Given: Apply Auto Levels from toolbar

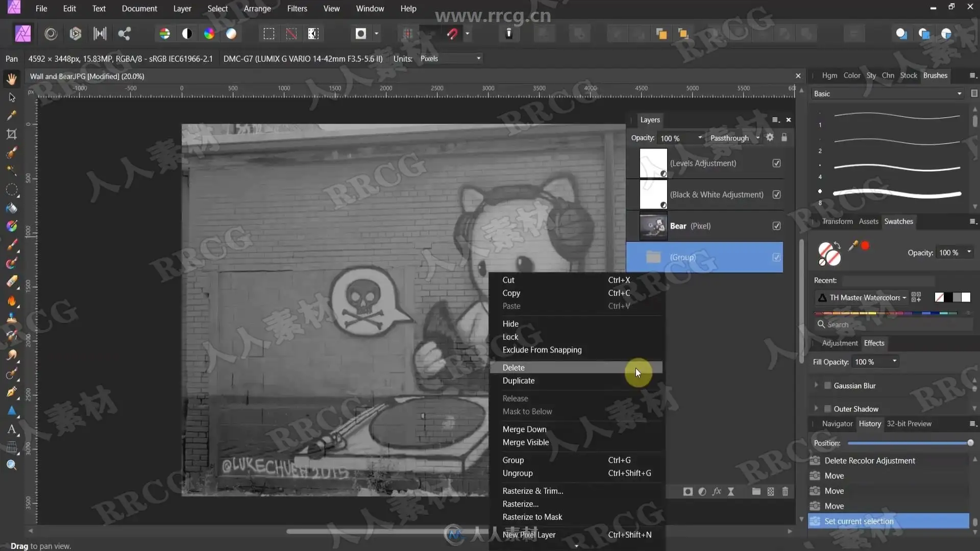Looking at the screenshot, I should point(164,34).
